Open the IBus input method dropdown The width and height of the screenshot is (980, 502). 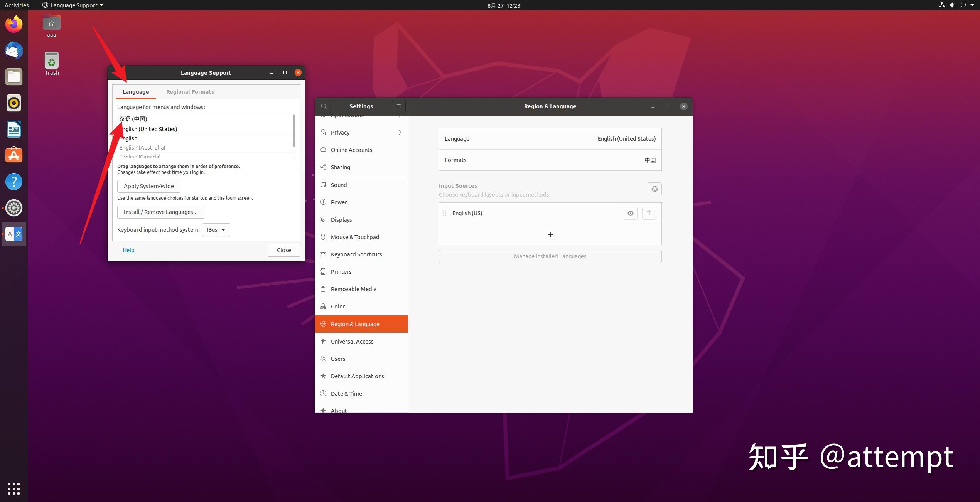coord(216,230)
